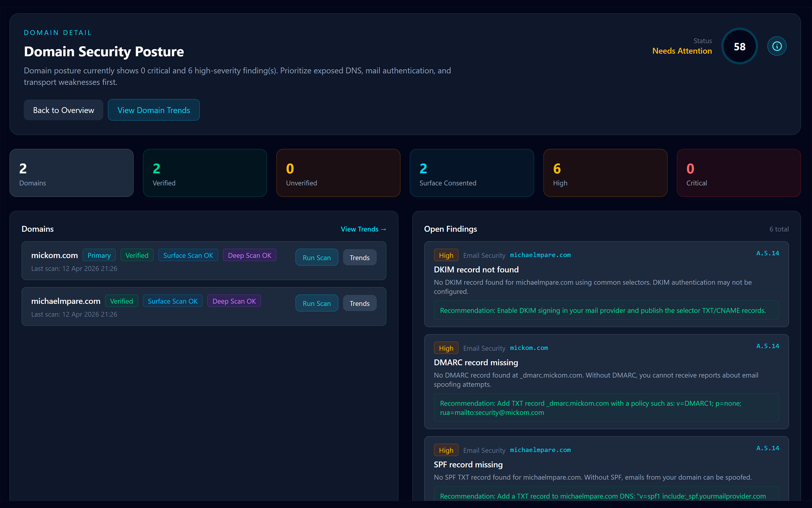Viewport: 812px width, 508px height.
Task: Select the High findings card
Action: 605,173
